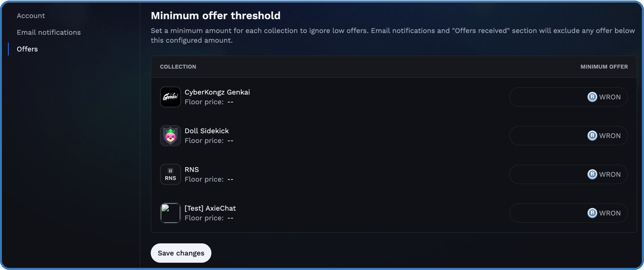Select the Offers sidebar item

27,49
